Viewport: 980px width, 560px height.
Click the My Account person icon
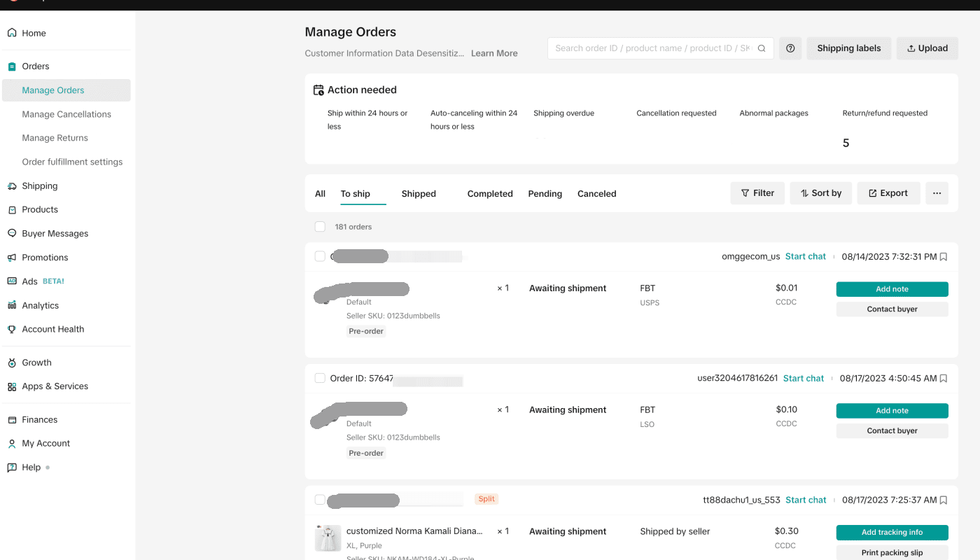click(12, 444)
